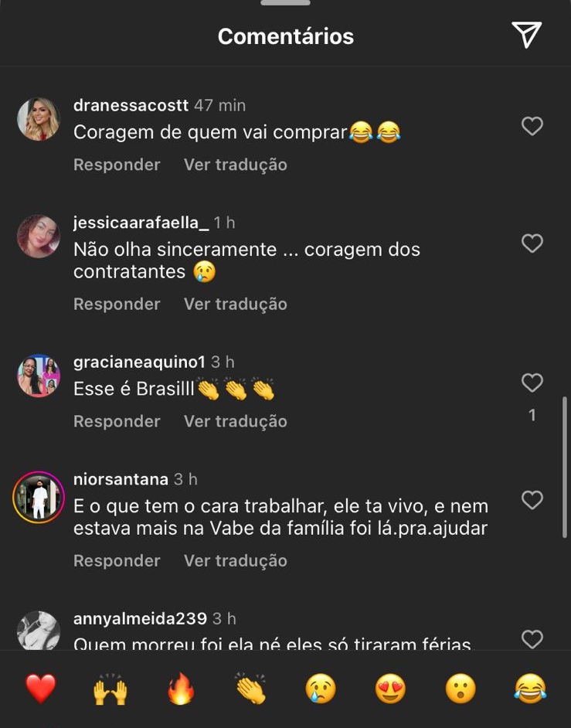Open niorsantana's profile picture with story ring

pyautogui.click(x=39, y=497)
